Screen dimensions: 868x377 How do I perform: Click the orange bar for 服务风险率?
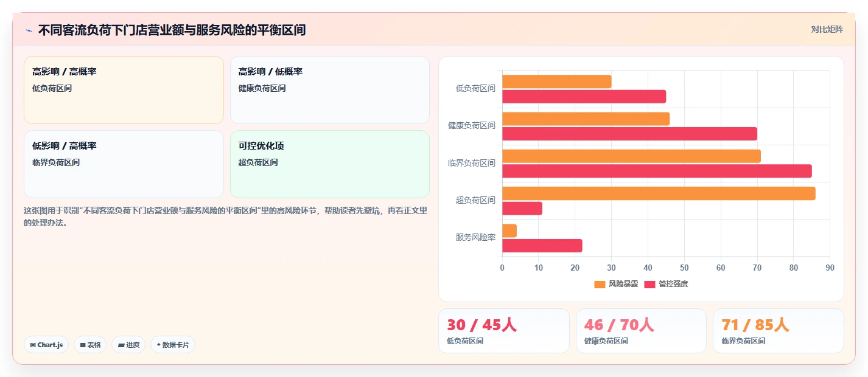pos(509,231)
